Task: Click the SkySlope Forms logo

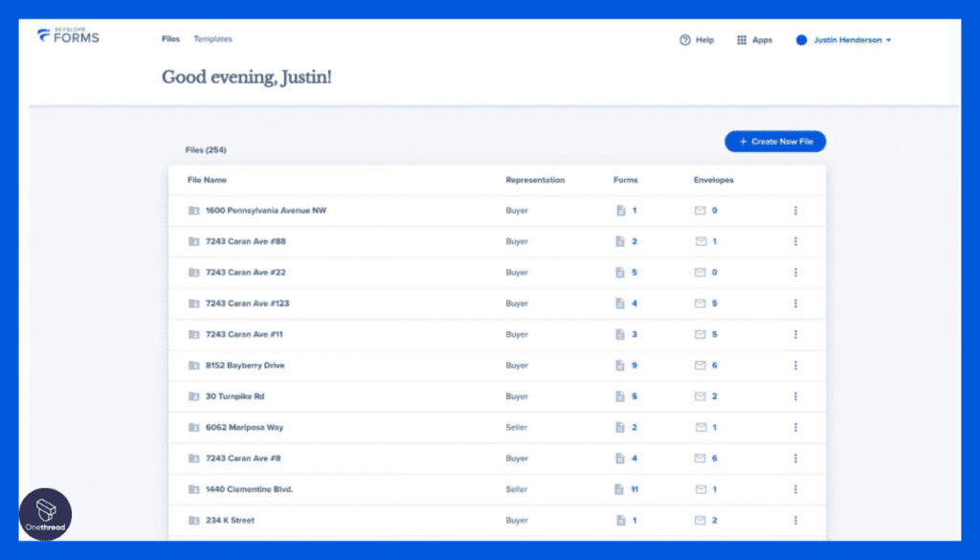Action: tap(68, 35)
